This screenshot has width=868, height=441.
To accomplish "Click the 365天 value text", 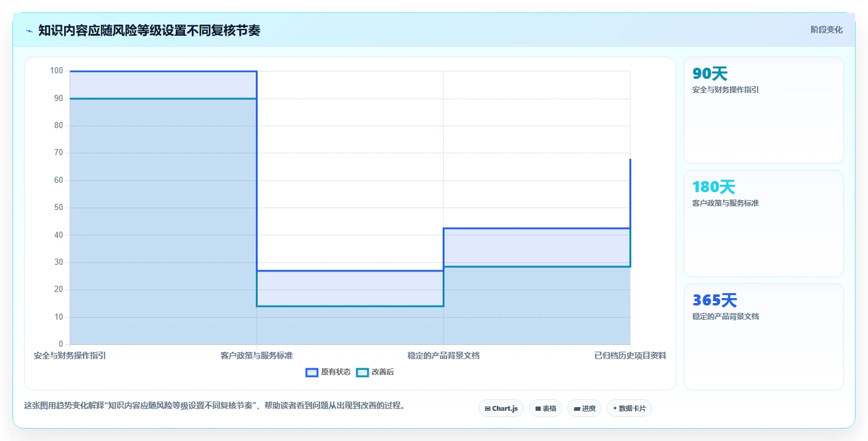I will [x=714, y=301].
